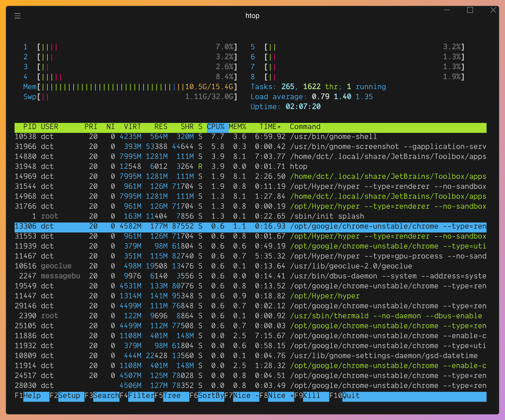Click the htop window title

coord(252,16)
